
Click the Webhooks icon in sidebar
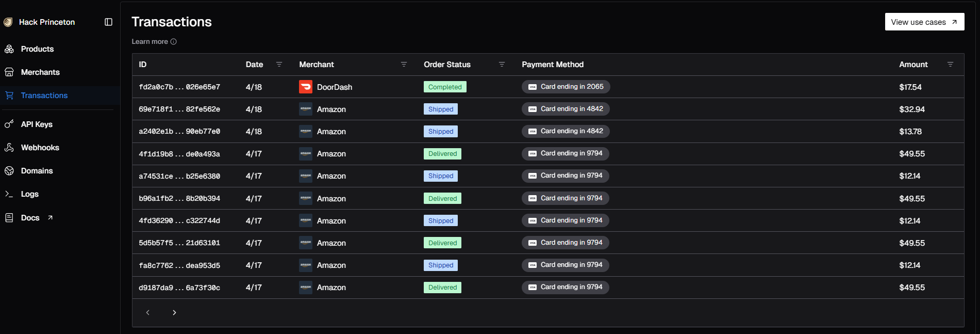pos(9,148)
